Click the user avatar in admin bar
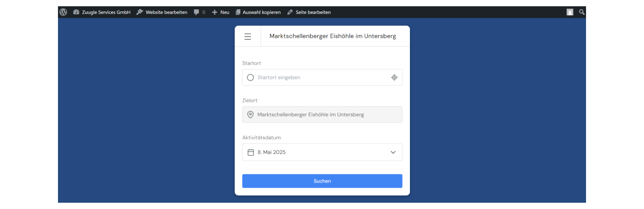The height and width of the screenshot is (209, 644). [570, 12]
